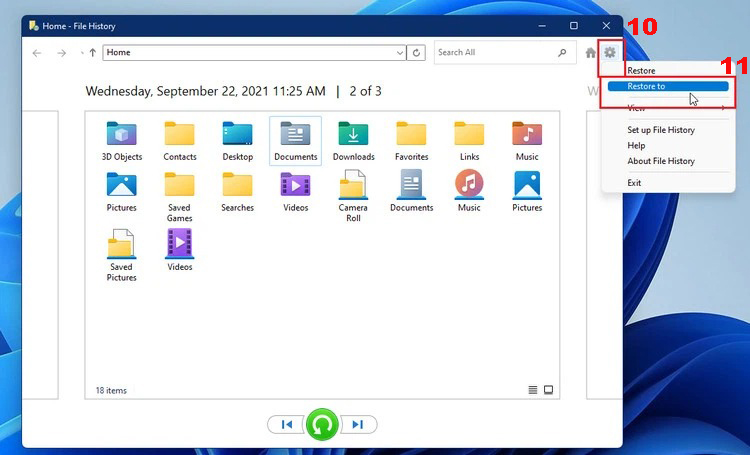The height and width of the screenshot is (455, 750).
Task: Open the Saved Pictures folder
Action: click(x=121, y=255)
